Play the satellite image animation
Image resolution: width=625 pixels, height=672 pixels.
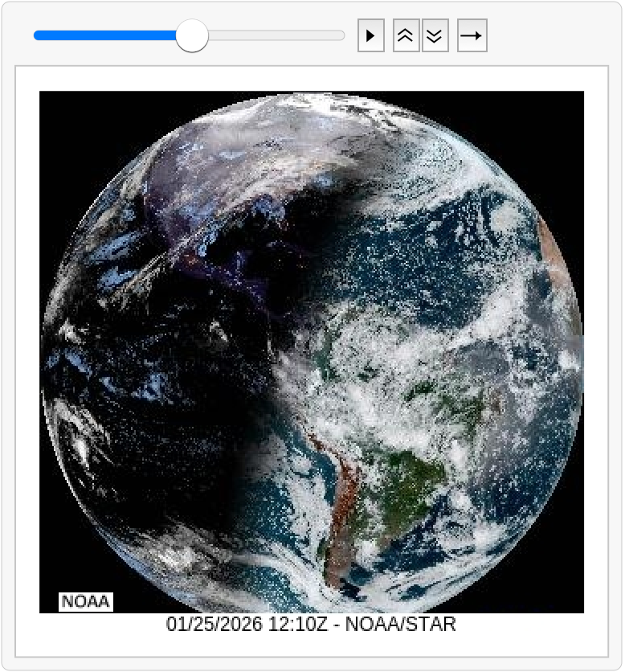tap(370, 36)
